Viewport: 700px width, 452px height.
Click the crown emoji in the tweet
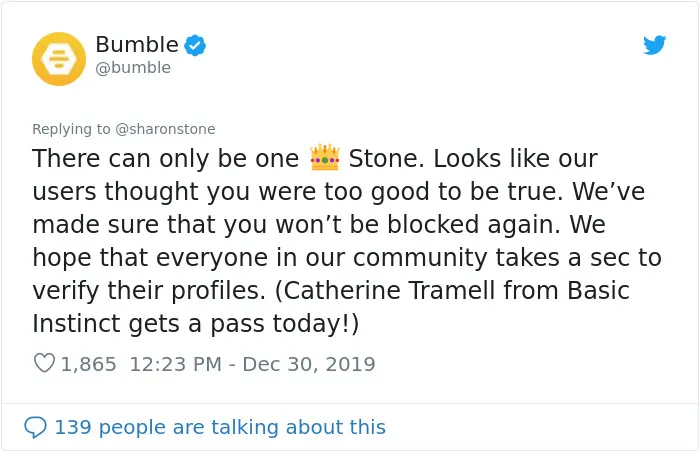coord(325,158)
